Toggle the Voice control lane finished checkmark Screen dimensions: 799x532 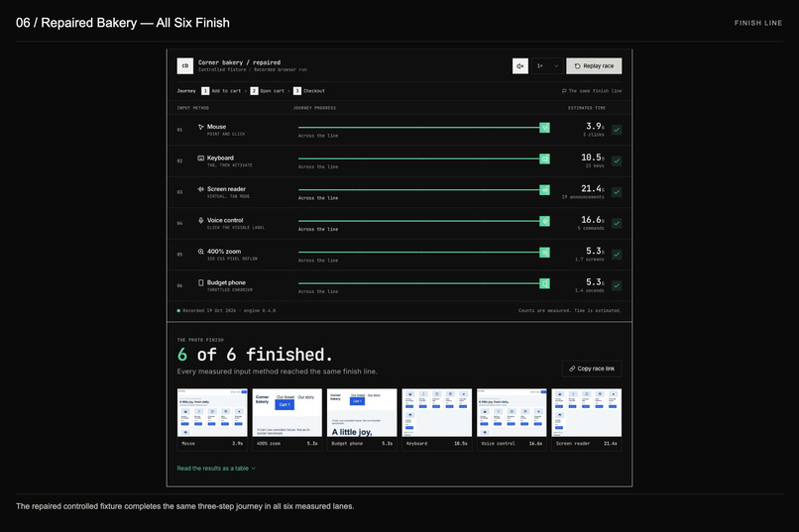coord(617,223)
